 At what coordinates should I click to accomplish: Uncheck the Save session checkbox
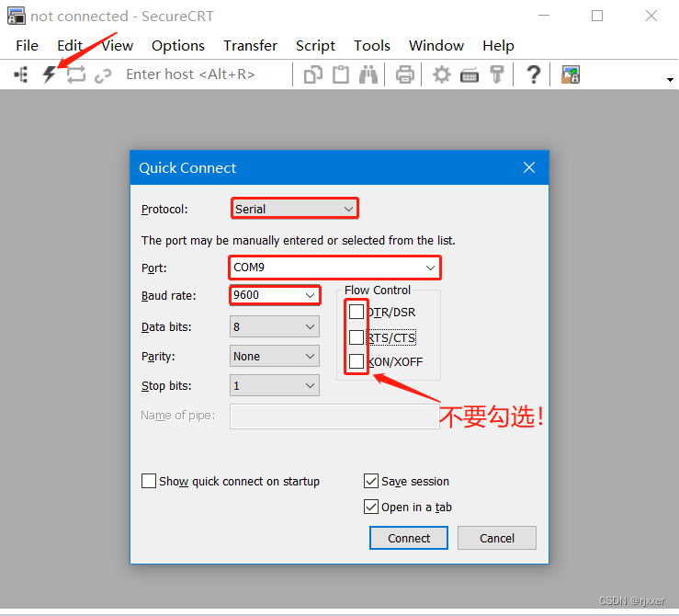pyautogui.click(x=371, y=481)
